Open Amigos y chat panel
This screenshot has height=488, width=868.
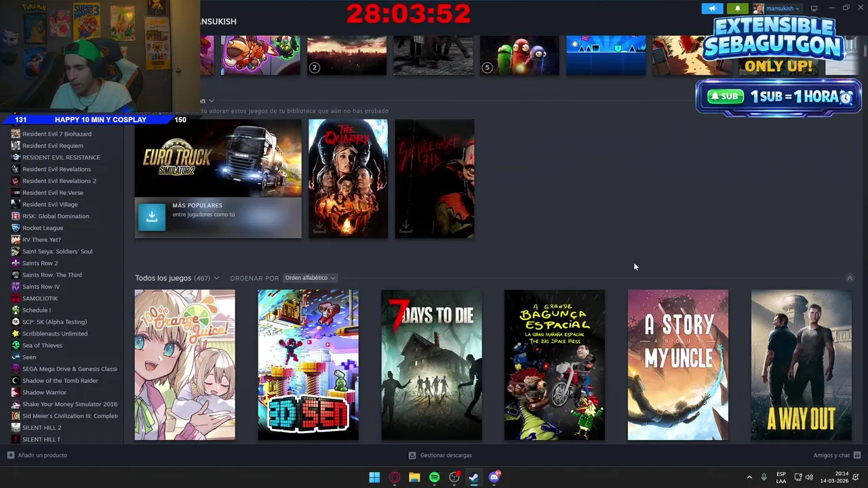[x=837, y=455]
